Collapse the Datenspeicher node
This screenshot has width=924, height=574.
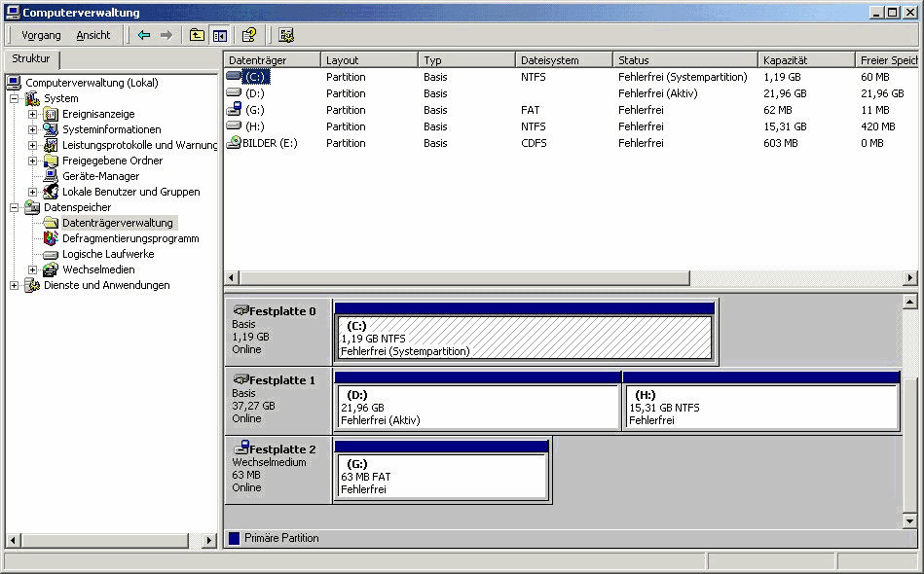pos(15,207)
